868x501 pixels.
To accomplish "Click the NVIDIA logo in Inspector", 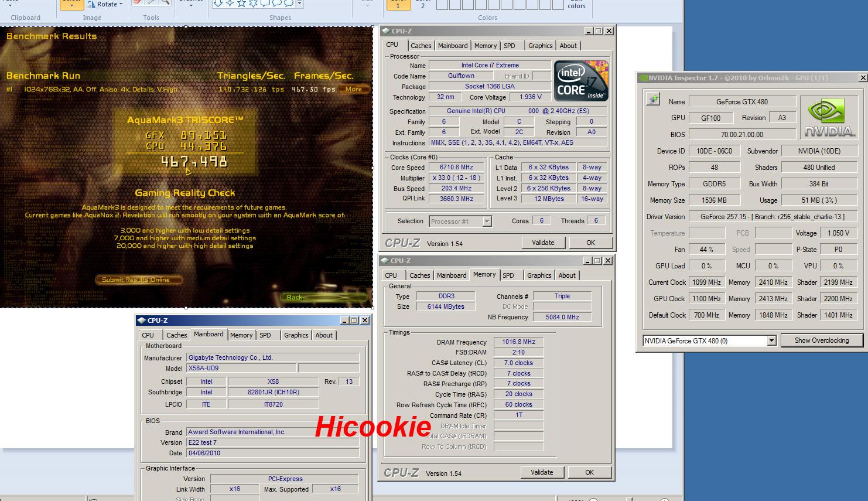I will coord(829,118).
